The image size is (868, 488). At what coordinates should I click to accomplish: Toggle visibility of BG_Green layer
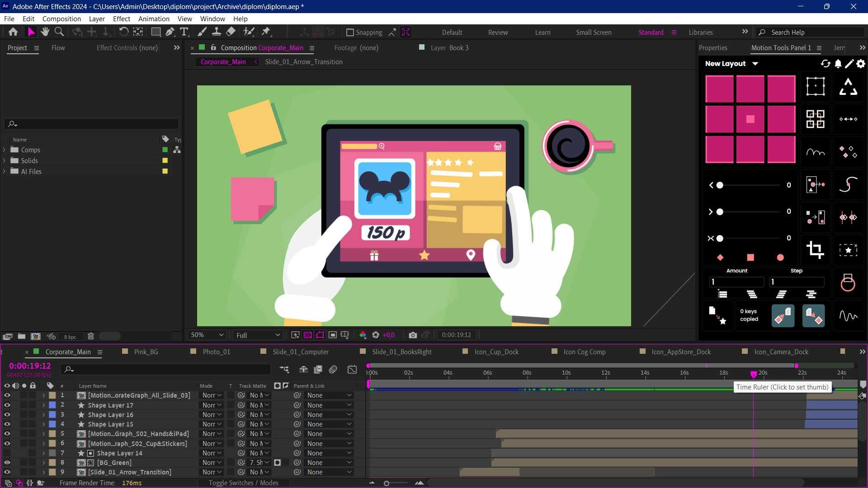pyautogui.click(x=7, y=463)
